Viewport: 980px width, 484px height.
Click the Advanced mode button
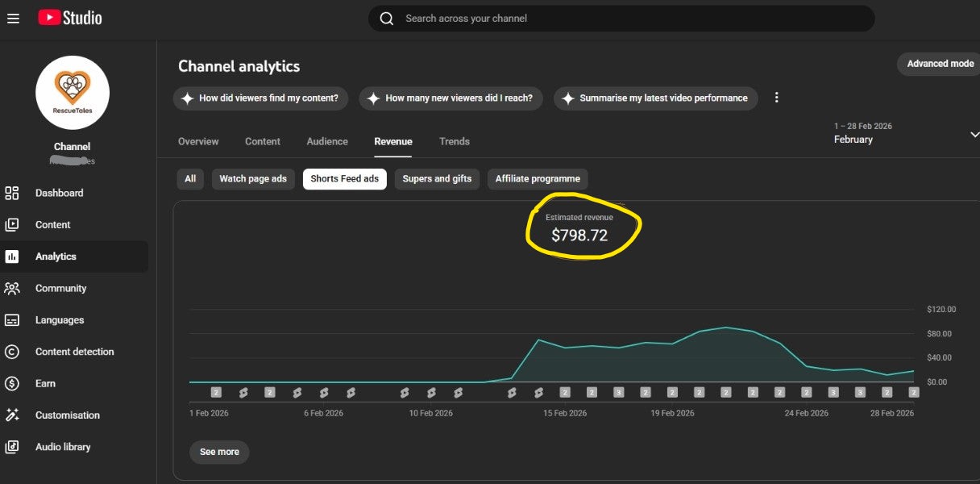click(940, 64)
